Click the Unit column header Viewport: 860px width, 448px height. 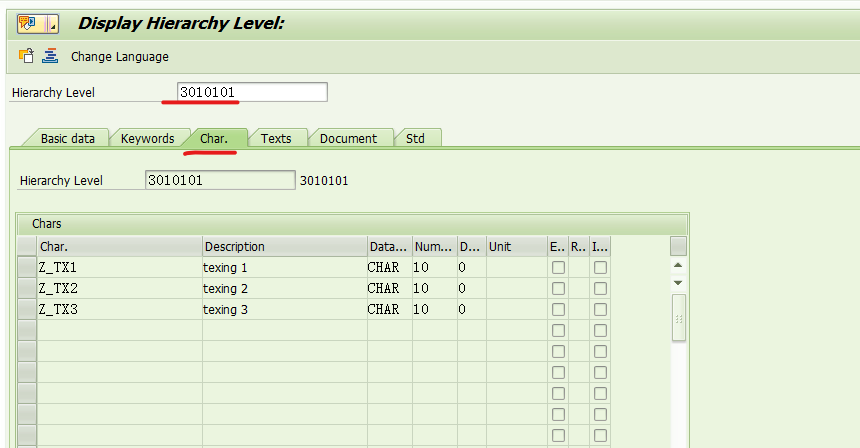pos(517,246)
